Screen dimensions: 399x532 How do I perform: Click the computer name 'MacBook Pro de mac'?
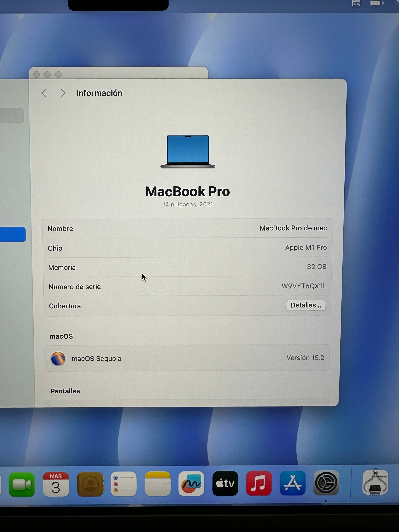pyautogui.click(x=293, y=228)
